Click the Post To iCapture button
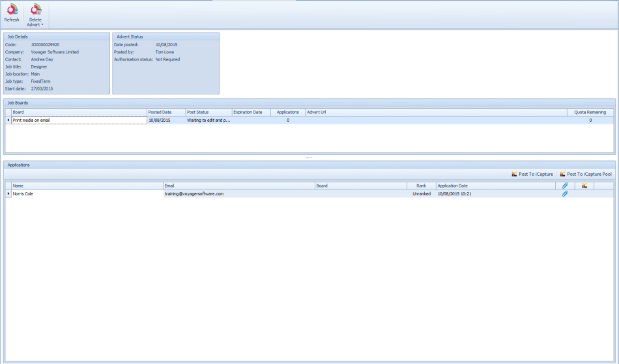619x364 pixels. pos(532,174)
